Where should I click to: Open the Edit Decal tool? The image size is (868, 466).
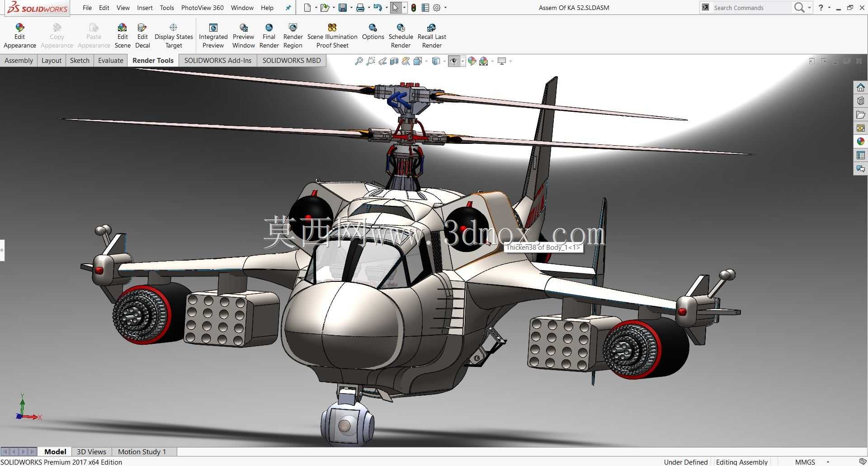pyautogui.click(x=142, y=36)
